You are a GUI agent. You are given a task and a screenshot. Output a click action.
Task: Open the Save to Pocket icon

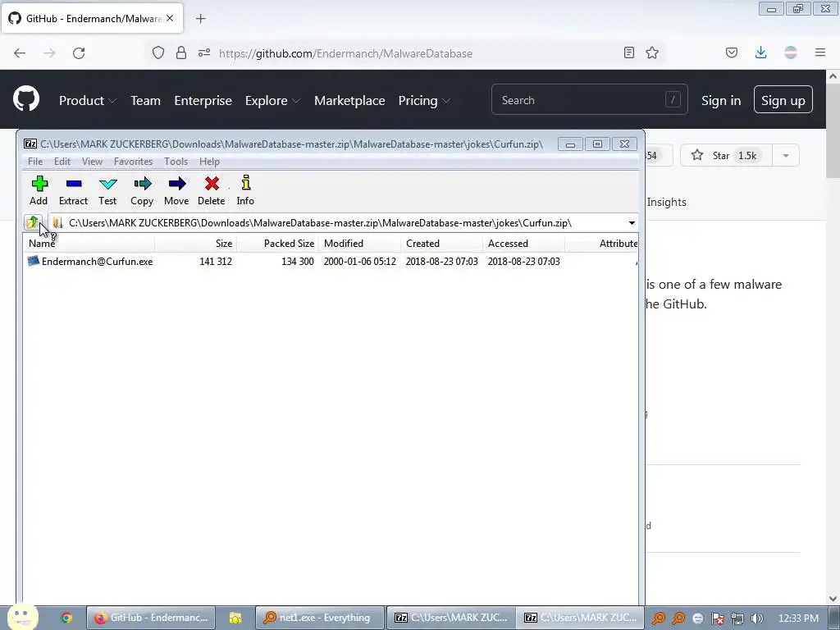pos(731,52)
